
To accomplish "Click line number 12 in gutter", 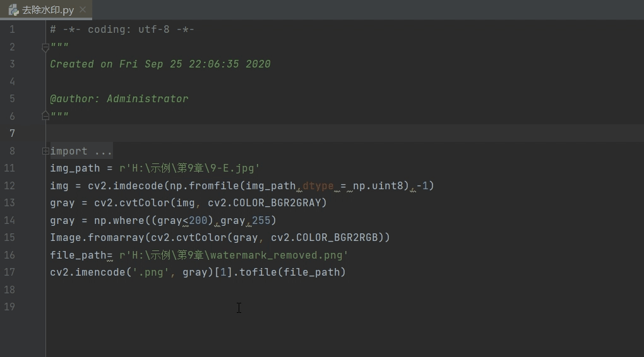I will (x=9, y=186).
